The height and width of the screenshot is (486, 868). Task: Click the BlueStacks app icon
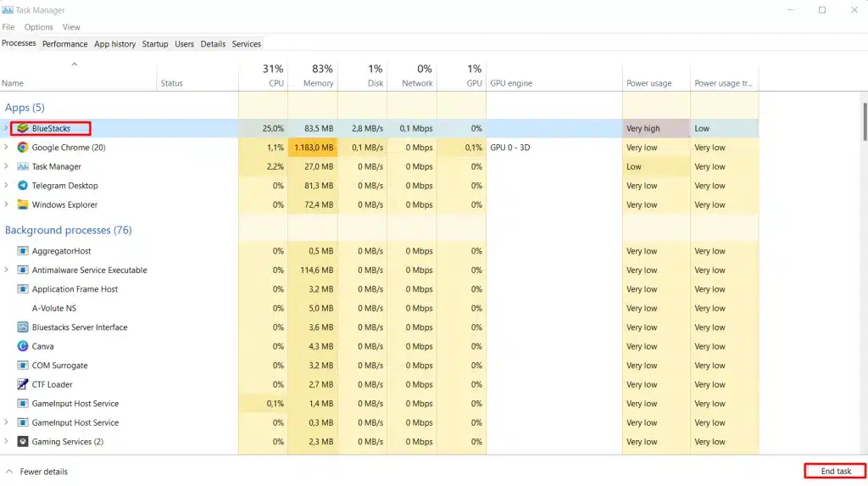click(22, 128)
